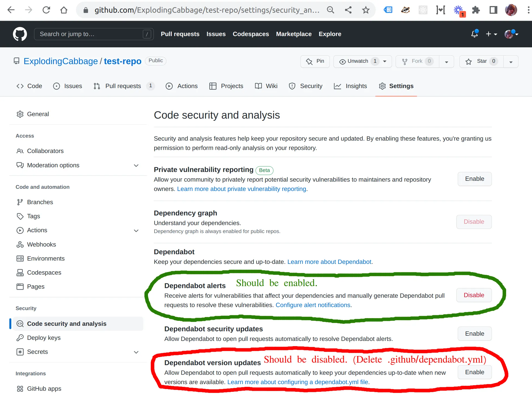Disable Dependabot alerts
The height and width of the screenshot is (394, 532).
pyautogui.click(x=474, y=295)
